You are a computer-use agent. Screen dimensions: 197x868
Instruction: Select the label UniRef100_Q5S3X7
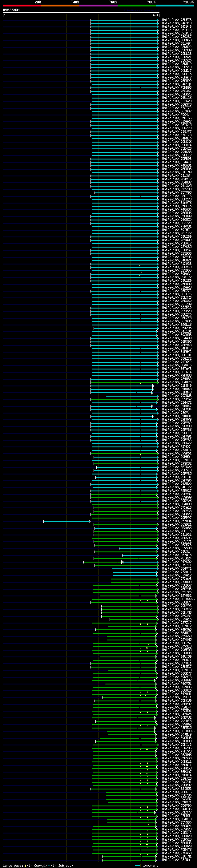click(x=177, y=91)
